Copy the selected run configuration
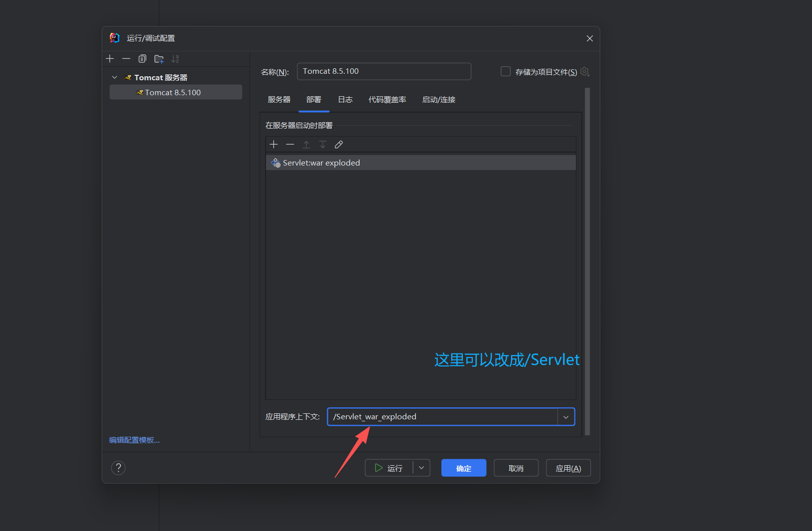The image size is (812, 531). tap(142, 59)
